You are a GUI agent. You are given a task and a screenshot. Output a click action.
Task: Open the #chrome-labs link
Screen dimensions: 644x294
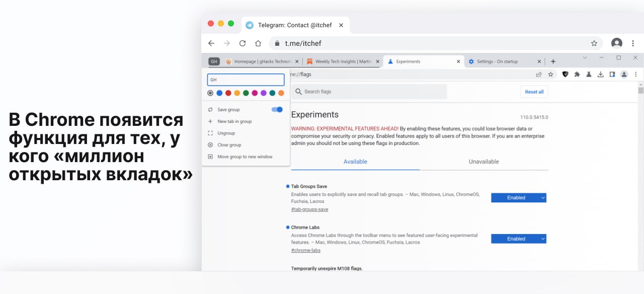coord(305,250)
